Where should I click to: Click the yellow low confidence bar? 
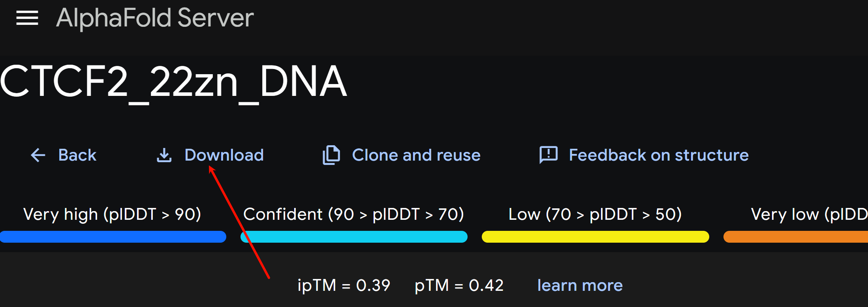[x=596, y=237]
